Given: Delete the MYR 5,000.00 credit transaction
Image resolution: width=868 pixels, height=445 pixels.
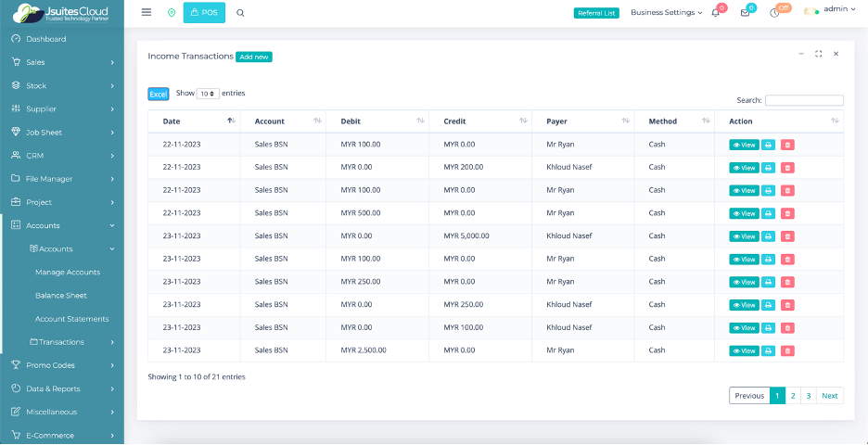Looking at the screenshot, I should [x=787, y=236].
